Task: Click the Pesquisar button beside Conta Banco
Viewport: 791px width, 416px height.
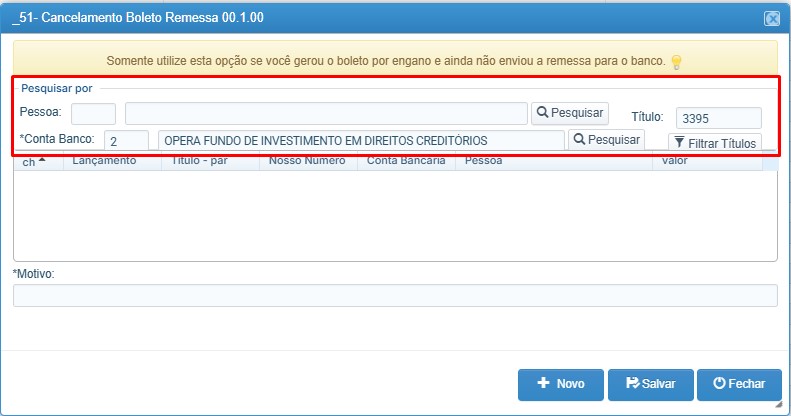Action: pos(606,140)
